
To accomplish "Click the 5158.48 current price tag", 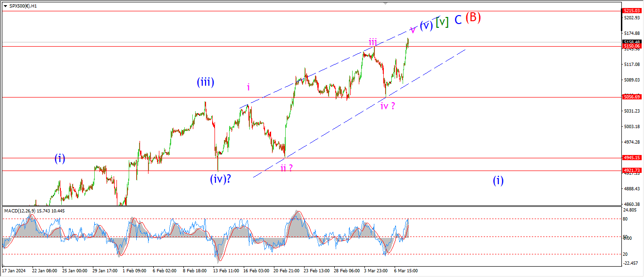I will coord(632,41).
